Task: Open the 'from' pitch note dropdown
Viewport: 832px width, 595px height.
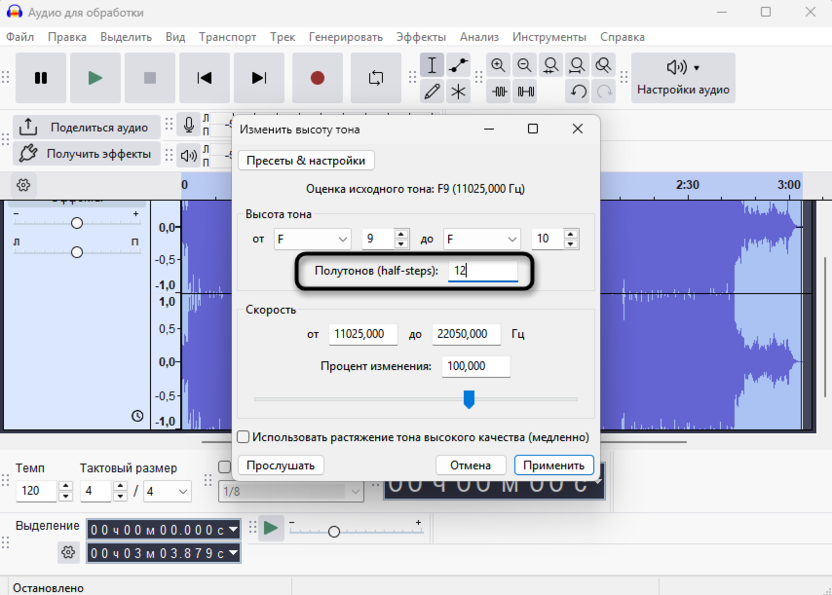Action: click(312, 239)
